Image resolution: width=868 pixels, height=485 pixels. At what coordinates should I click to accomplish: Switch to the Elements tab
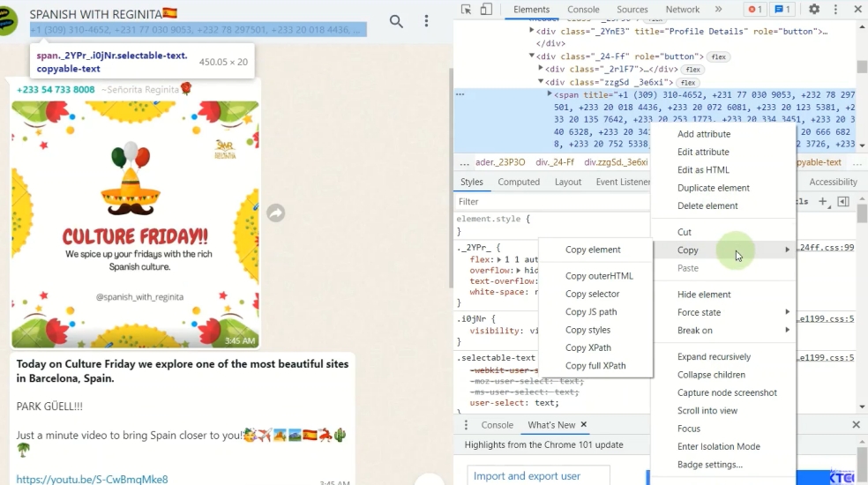coord(531,10)
